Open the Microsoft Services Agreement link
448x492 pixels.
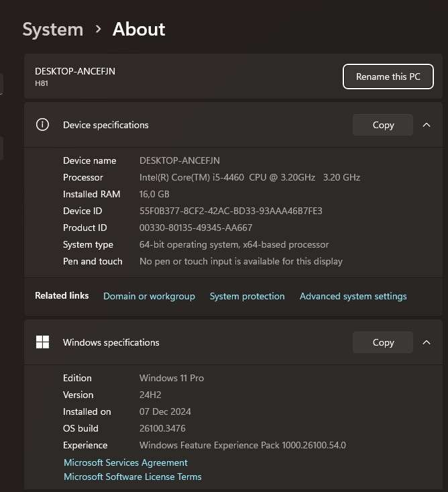[x=125, y=462]
